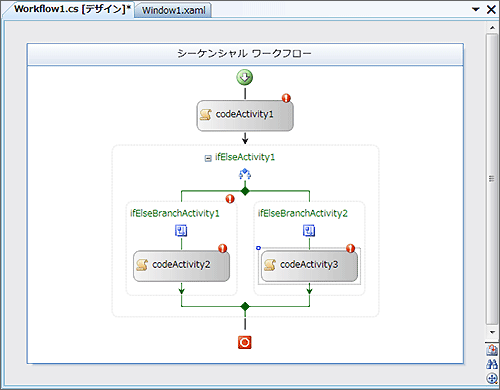This screenshot has width=500, height=390.
Task: Click the vertical scrollbar thumb
Action: (x=492, y=179)
